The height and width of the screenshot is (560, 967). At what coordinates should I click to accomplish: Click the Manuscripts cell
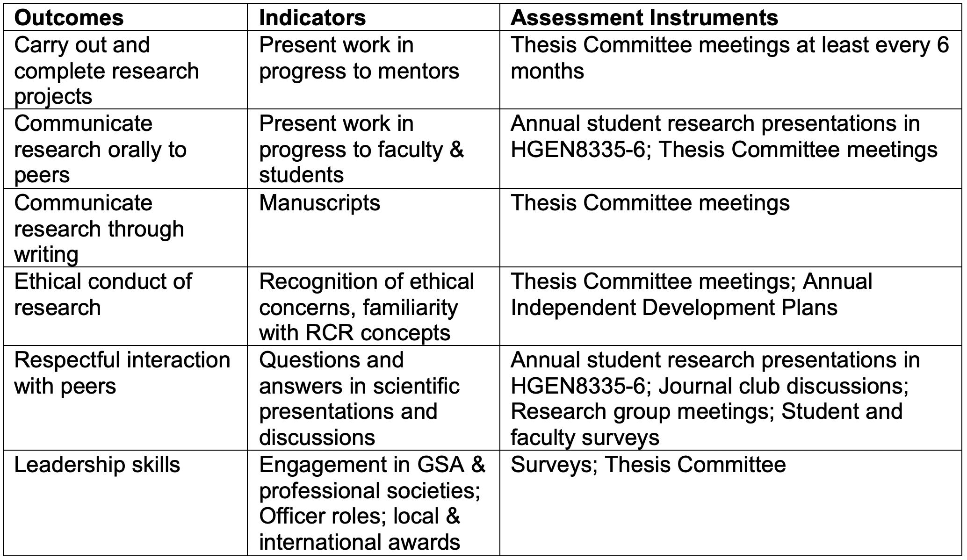pyautogui.click(x=373, y=228)
